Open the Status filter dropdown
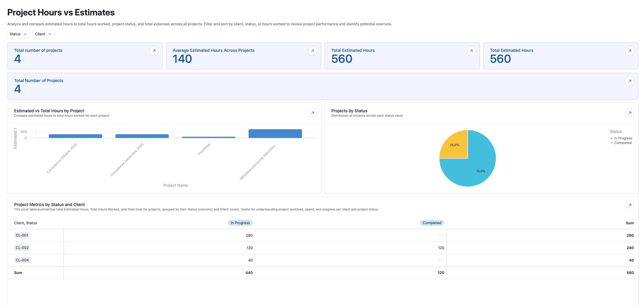The image size is (644, 307). click(x=18, y=34)
